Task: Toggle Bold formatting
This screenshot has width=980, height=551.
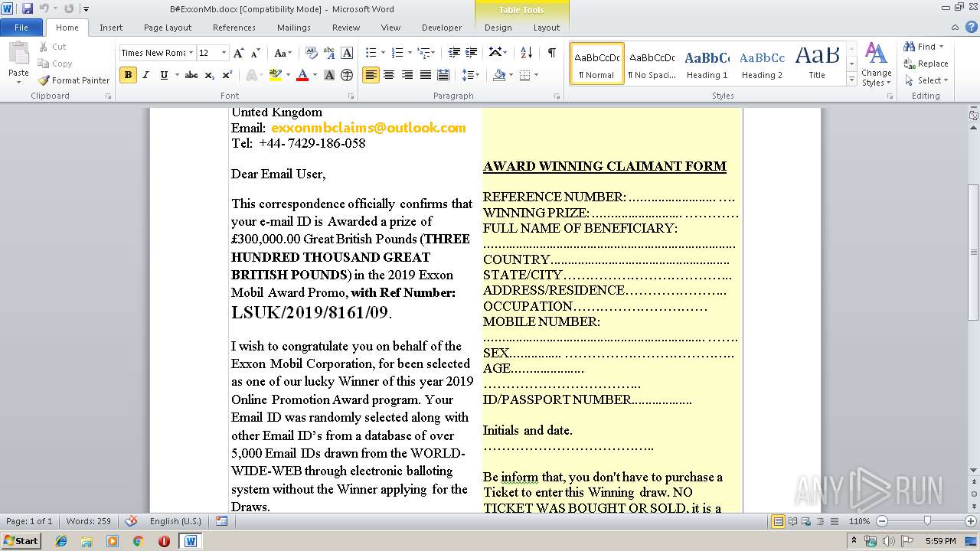Action: 128,75
